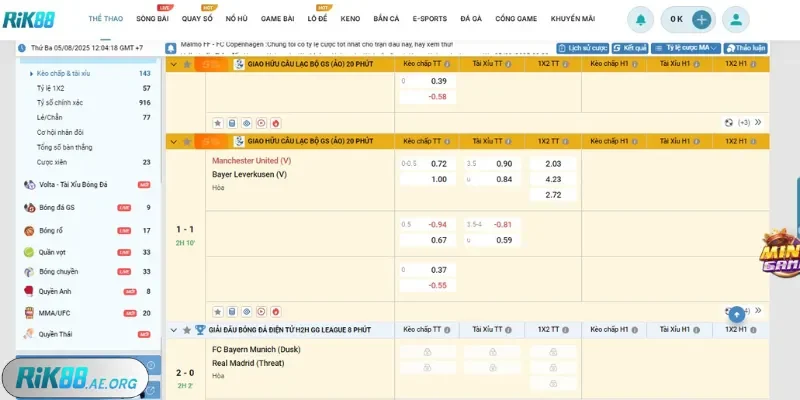Collapse the H2H GG League section

[174, 329]
